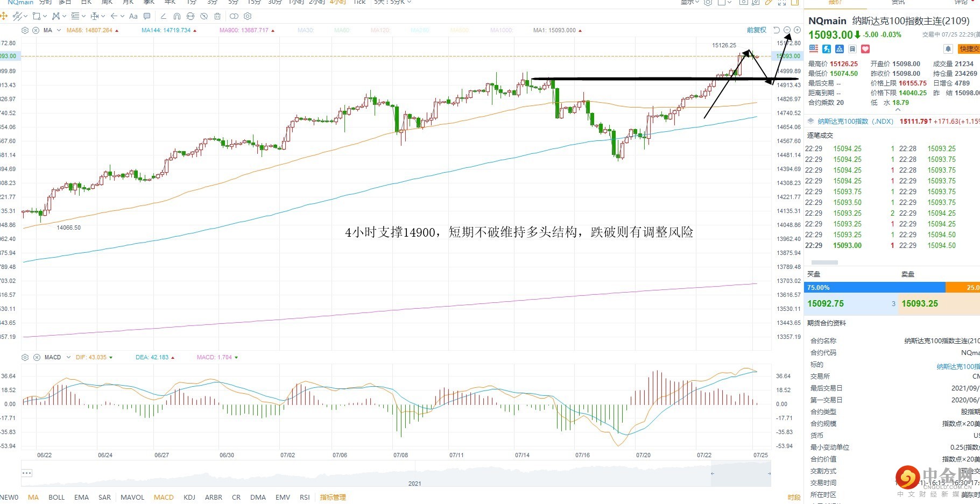
Task: Click the timeline range navigator handle
Action: (x=742, y=473)
